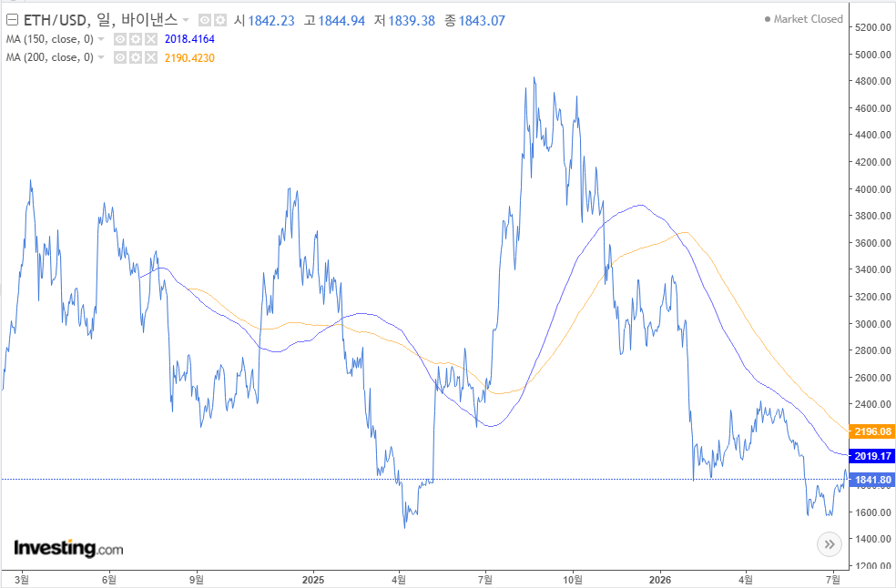Click the 2025 label on time axis
Screen dimensions: 896x588
pyautogui.click(x=313, y=580)
